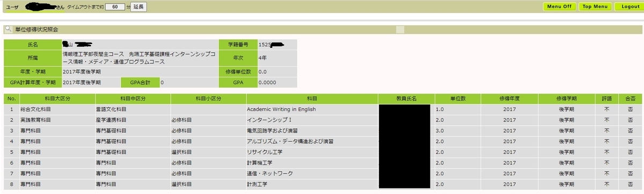Click the 実践教育科目 category cell
The image size is (644, 194).
coord(57,120)
